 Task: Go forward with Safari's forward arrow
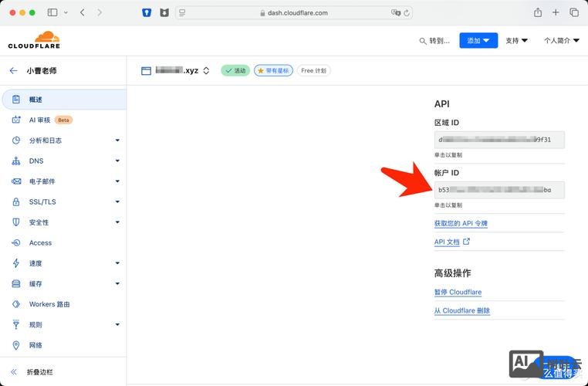pos(100,12)
